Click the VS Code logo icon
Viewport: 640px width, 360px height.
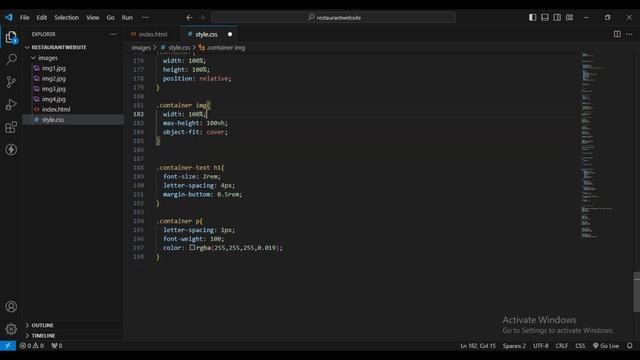[9, 17]
